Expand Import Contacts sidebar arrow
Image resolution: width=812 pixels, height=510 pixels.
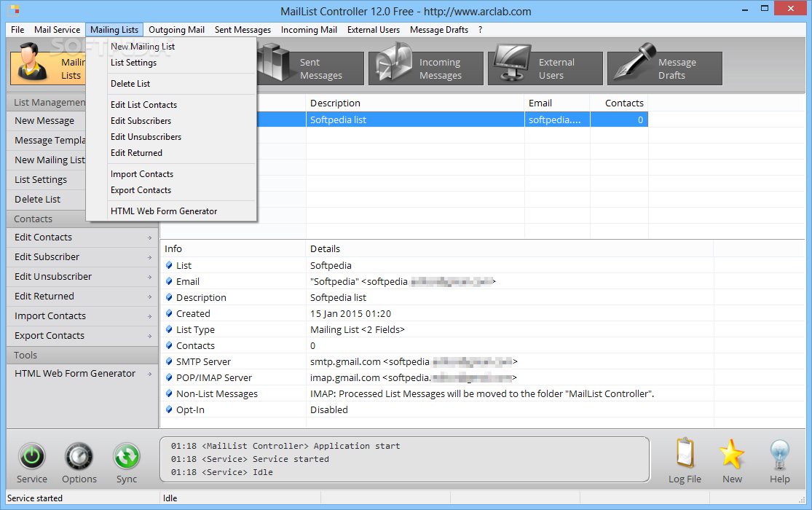(x=150, y=317)
